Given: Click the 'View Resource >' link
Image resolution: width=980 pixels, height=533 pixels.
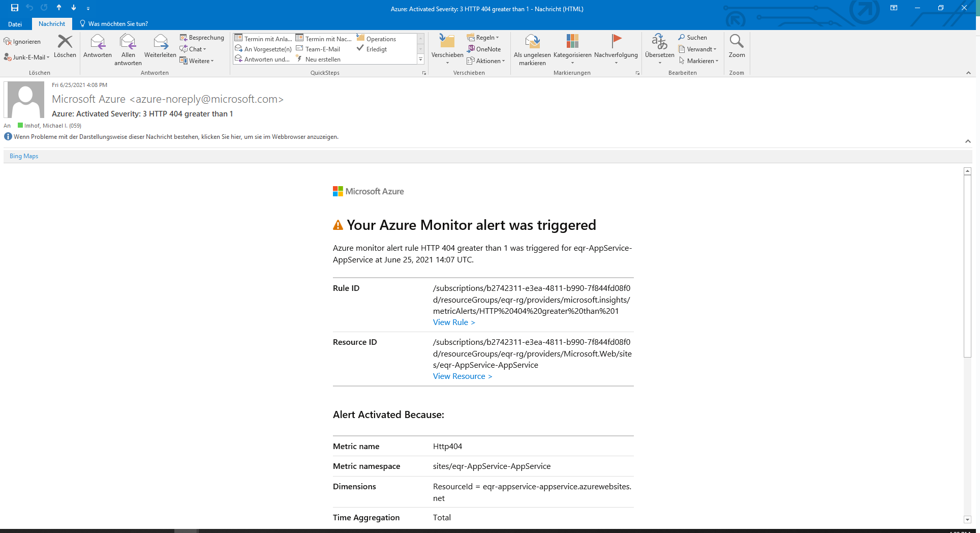Looking at the screenshot, I should [x=463, y=376].
